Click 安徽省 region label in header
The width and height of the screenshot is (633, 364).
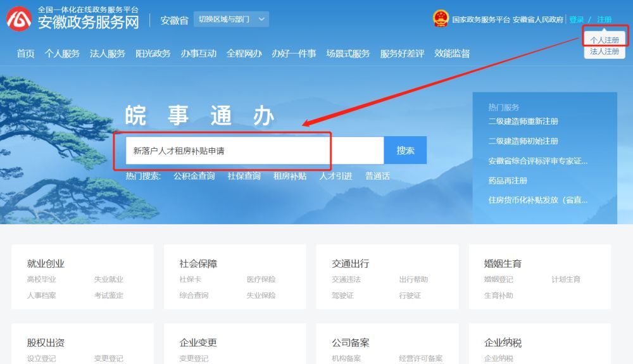pos(175,20)
